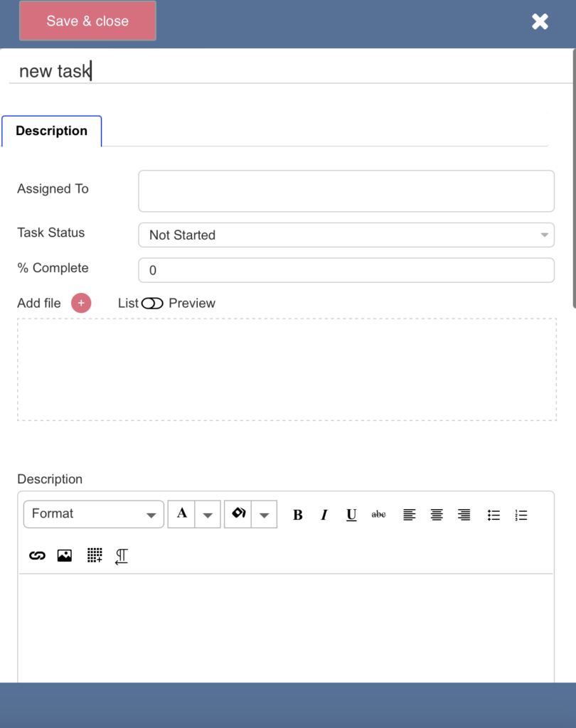Open the Format dropdown
This screenshot has height=728, width=576.
(94, 514)
